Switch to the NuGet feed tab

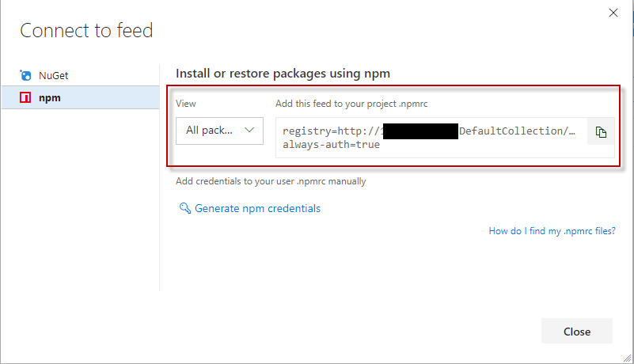(x=55, y=76)
